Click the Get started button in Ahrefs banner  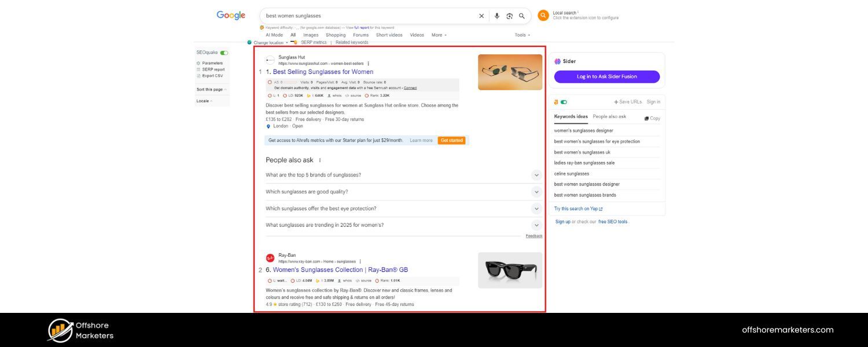click(x=451, y=140)
